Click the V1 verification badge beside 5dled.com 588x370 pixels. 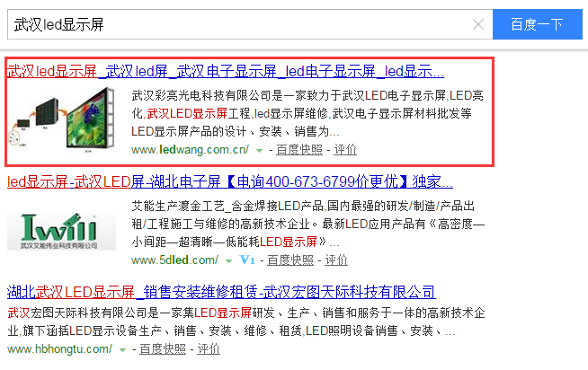[248, 260]
